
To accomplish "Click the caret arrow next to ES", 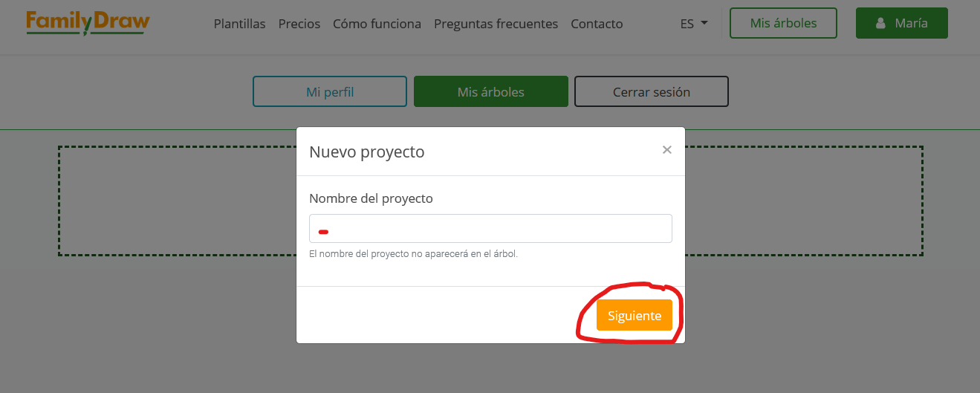I will coord(704,23).
